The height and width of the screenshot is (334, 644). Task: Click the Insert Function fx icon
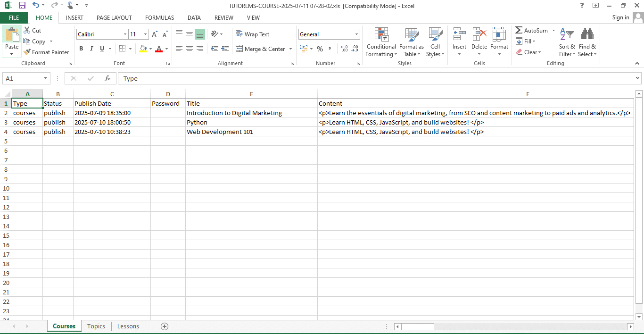pos(107,78)
